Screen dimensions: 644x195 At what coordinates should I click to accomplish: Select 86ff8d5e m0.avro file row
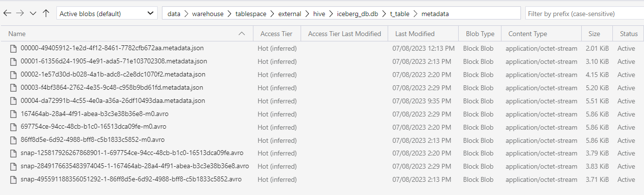(x=322, y=140)
